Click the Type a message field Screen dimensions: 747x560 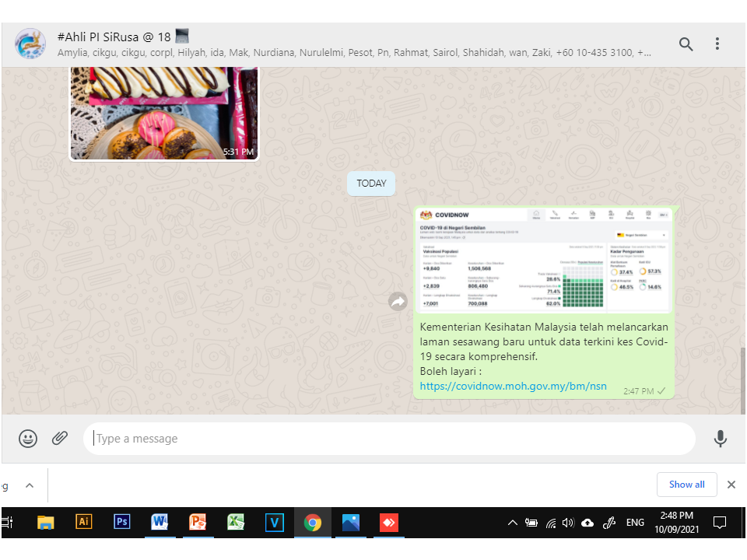[389, 439]
